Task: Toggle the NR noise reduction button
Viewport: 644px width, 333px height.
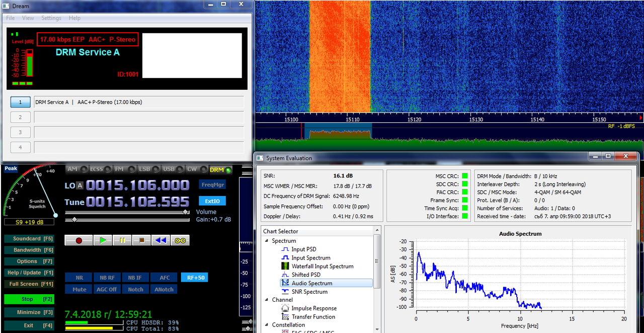Action: pyautogui.click(x=79, y=278)
